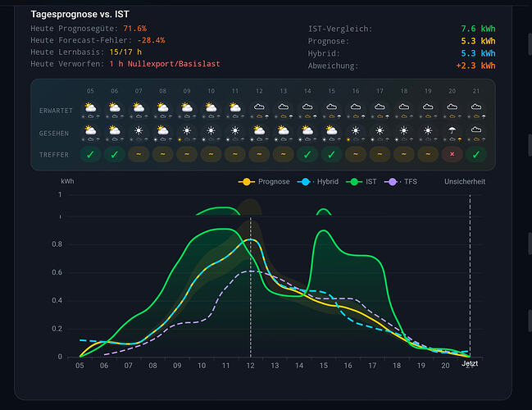Click the yellow tilde Treffer badge at hour 09
The height and width of the screenshot is (410, 532).
tap(187, 154)
